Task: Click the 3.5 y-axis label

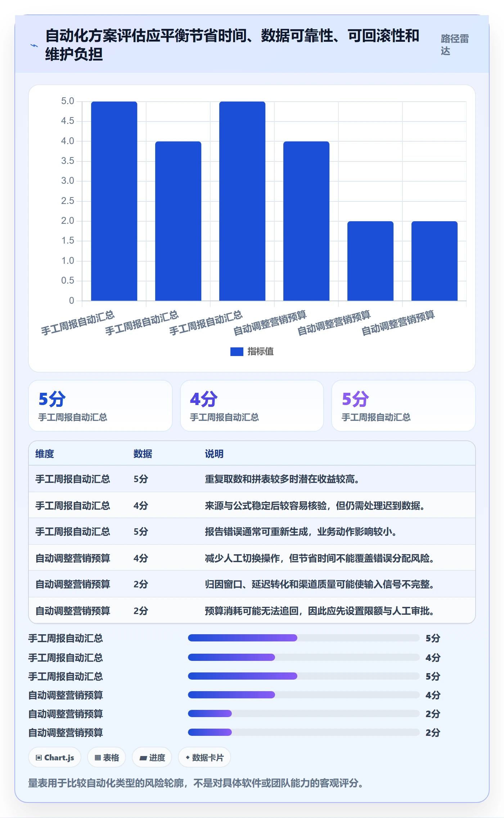Action: pos(68,161)
